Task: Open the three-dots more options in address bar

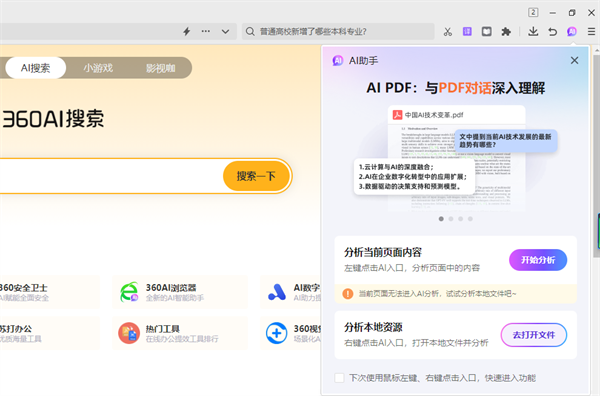Action: click(206, 31)
